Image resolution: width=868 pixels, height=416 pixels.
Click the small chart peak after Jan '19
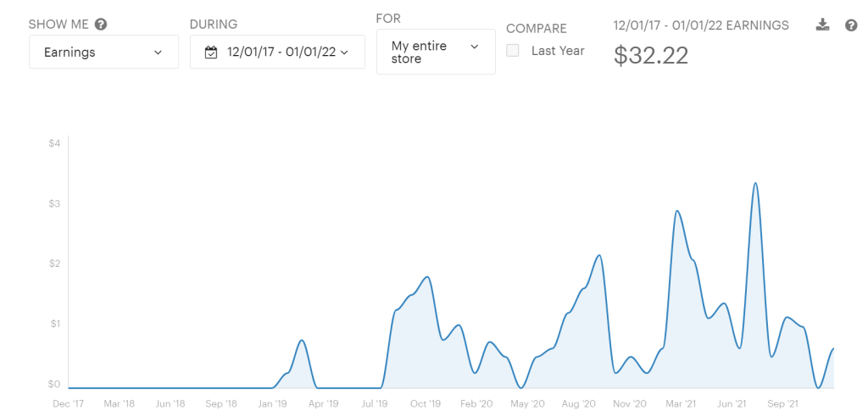(301, 341)
